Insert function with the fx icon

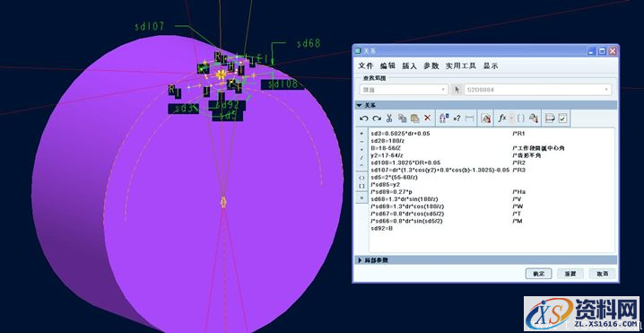[x=502, y=118]
